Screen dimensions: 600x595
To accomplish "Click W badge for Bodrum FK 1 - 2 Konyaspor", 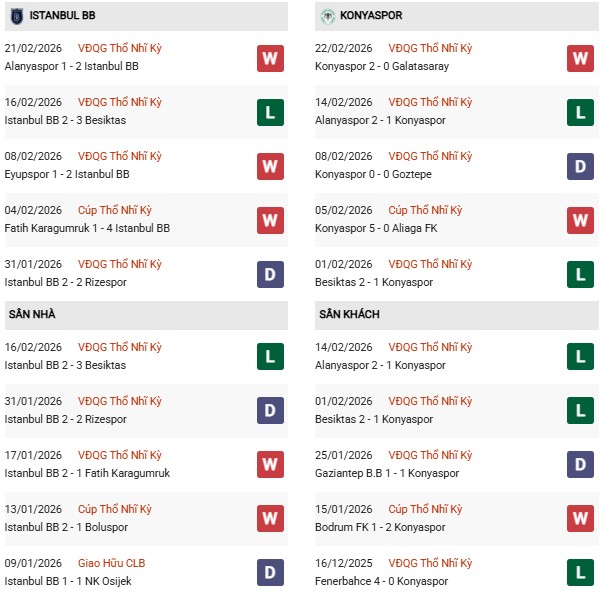I will (580, 519).
